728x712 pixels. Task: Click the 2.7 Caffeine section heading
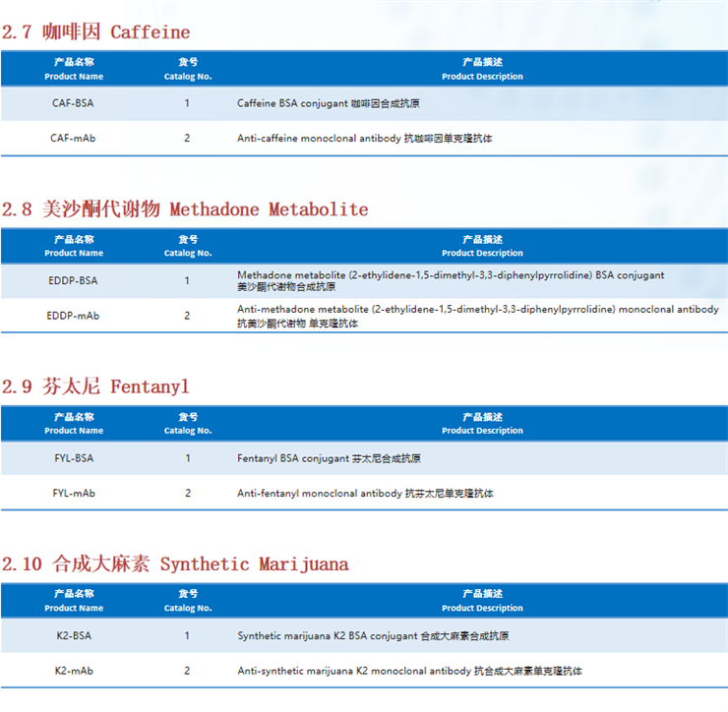[x=96, y=32]
